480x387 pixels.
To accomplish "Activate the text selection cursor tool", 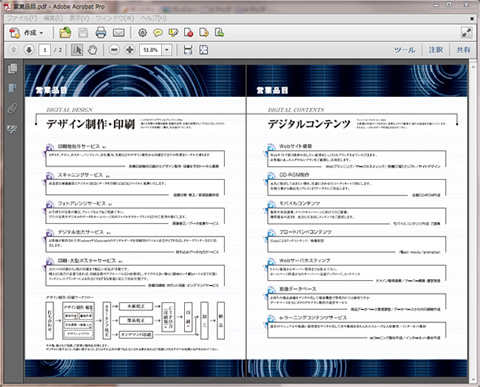I will coord(77,50).
